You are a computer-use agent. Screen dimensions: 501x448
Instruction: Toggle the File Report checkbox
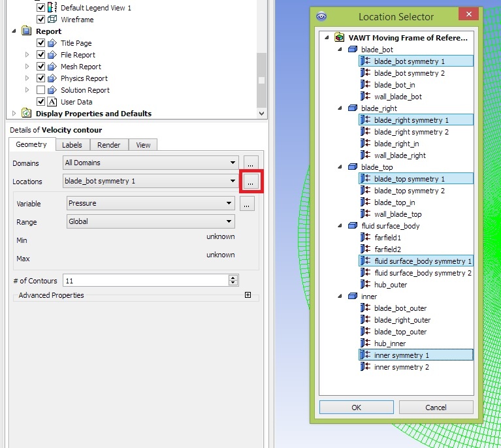pos(40,55)
